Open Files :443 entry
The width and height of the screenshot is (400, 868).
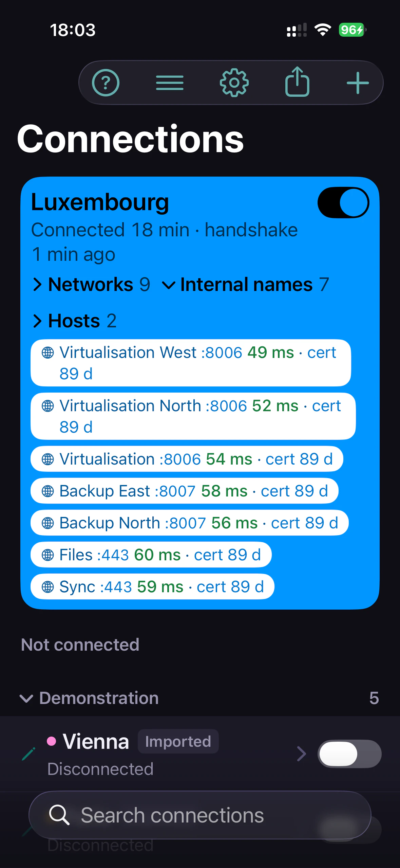coord(151,555)
